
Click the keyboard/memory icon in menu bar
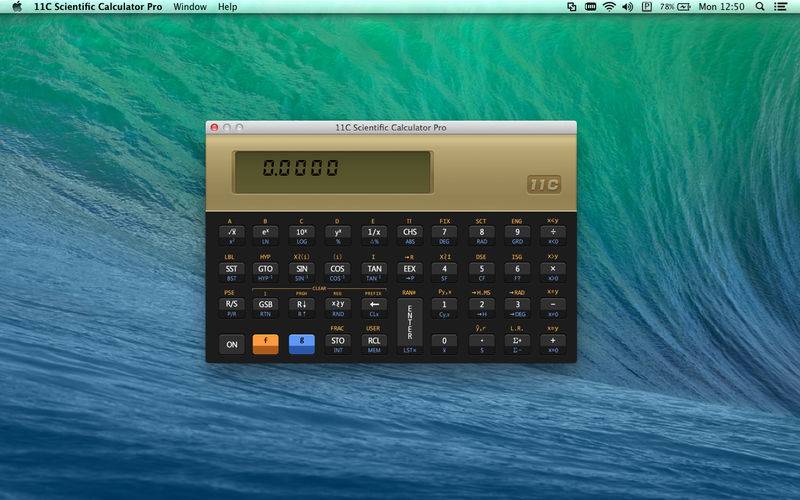click(590, 7)
